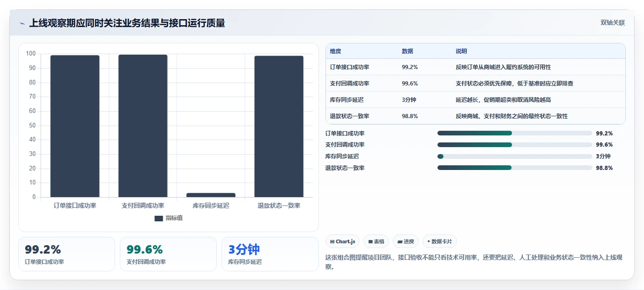This screenshot has height=290, width=644.
Task: Click table value 98.8%
Action: (x=409, y=116)
